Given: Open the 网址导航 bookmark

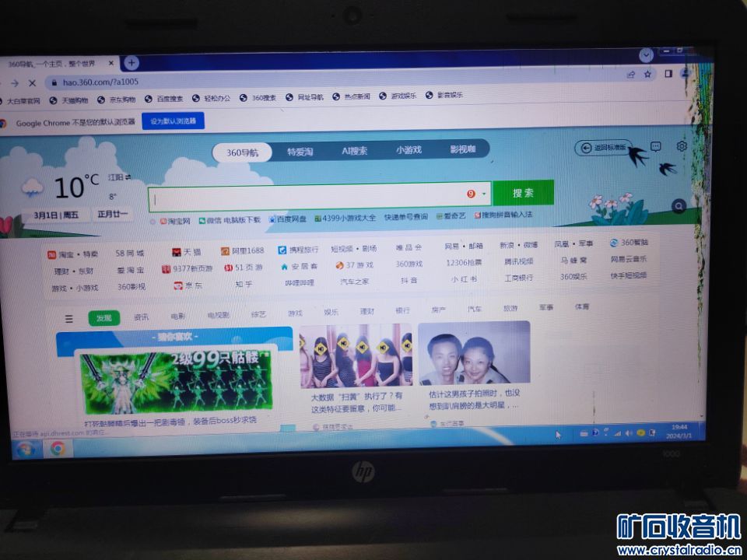Looking at the screenshot, I should 304,97.
